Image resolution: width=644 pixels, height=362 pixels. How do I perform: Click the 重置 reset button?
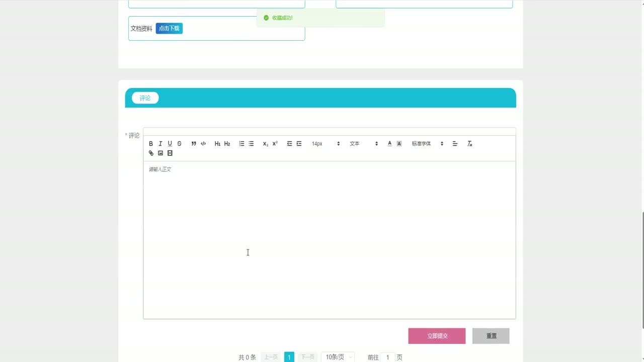(491, 336)
